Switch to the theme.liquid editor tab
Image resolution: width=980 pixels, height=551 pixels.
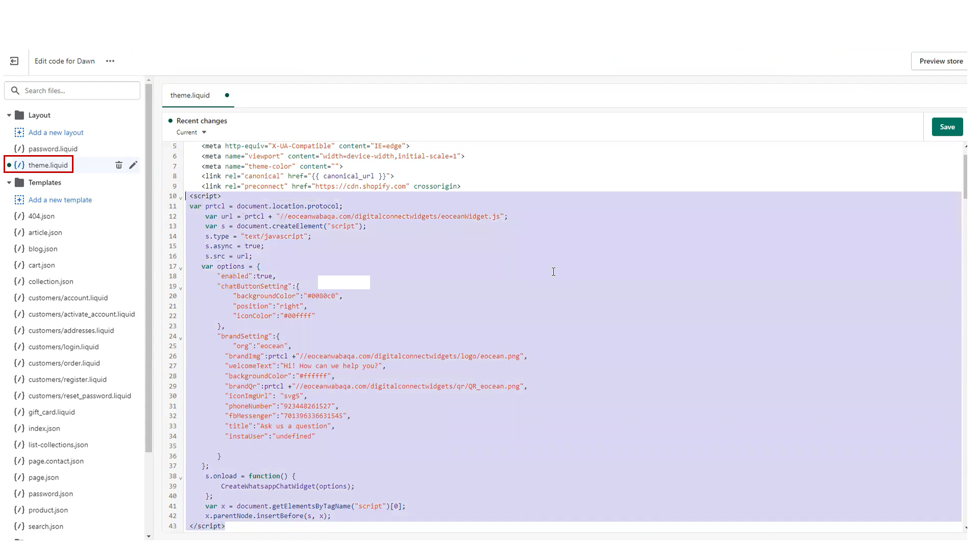point(190,95)
